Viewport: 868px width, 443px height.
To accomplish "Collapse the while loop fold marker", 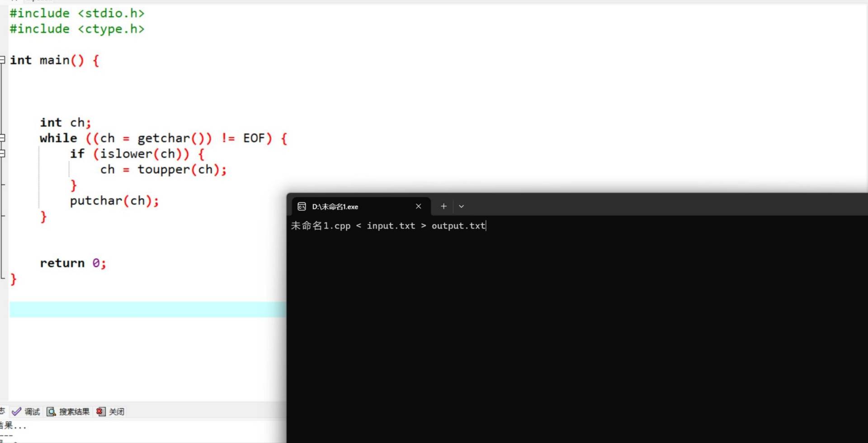I will coord(2,138).
